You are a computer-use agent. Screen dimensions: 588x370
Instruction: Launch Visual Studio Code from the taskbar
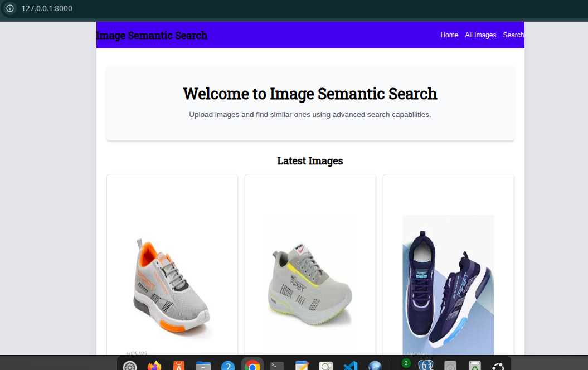[x=351, y=365]
